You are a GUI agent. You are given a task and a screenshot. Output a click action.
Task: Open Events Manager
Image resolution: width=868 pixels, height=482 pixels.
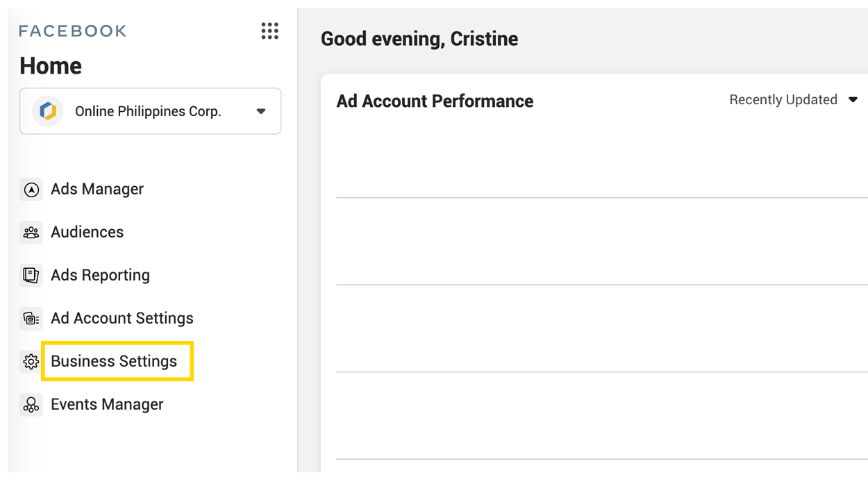tap(107, 404)
